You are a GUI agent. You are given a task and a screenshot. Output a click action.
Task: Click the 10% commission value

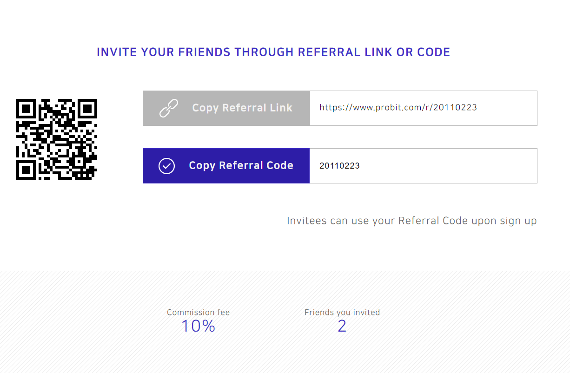(199, 326)
